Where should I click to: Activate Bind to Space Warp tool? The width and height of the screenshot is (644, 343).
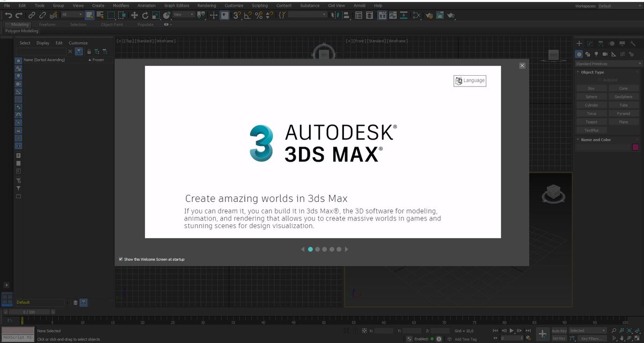pyautogui.click(x=54, y=16)
